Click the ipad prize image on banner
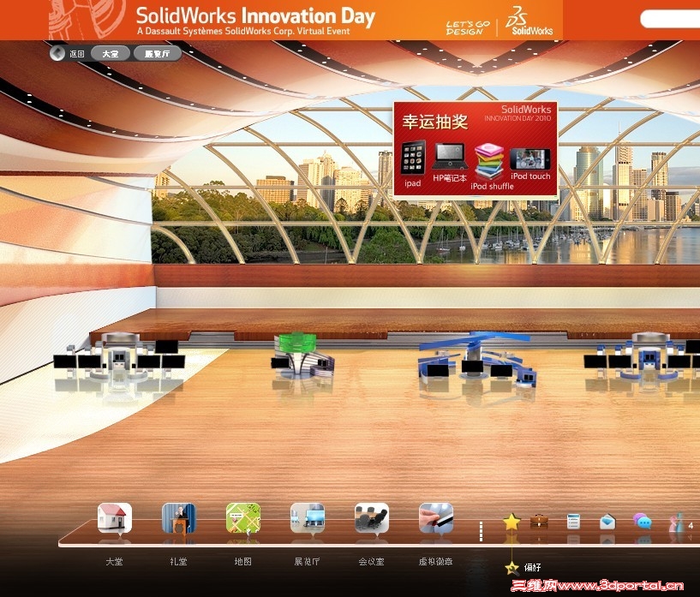700x597 pixels. 413,158
